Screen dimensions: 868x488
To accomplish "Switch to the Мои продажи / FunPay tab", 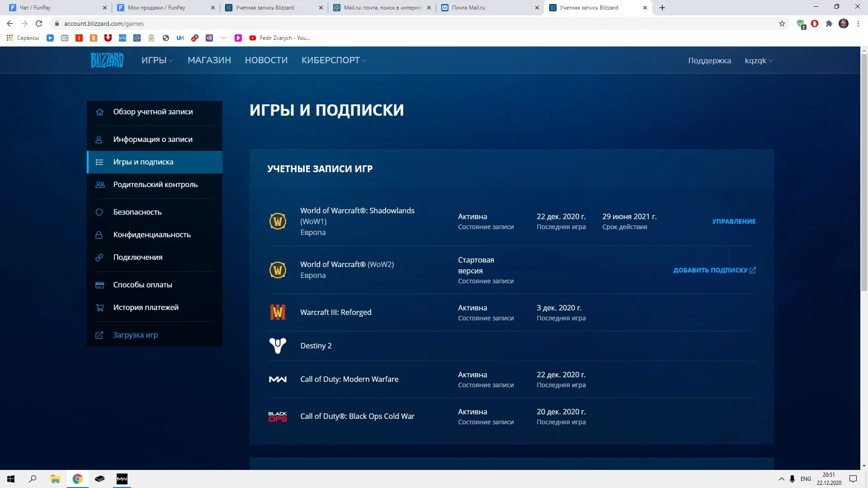I will pos(157,8).
